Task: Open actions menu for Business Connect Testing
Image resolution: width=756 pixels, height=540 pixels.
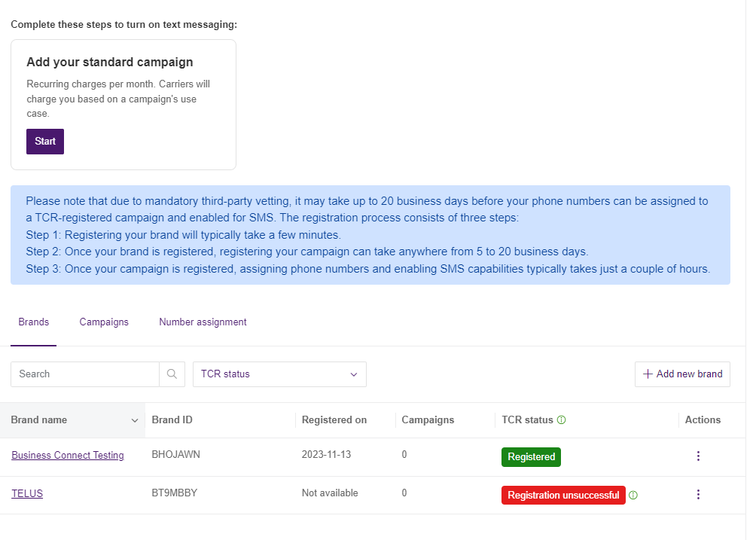Action: pos(698,456)
